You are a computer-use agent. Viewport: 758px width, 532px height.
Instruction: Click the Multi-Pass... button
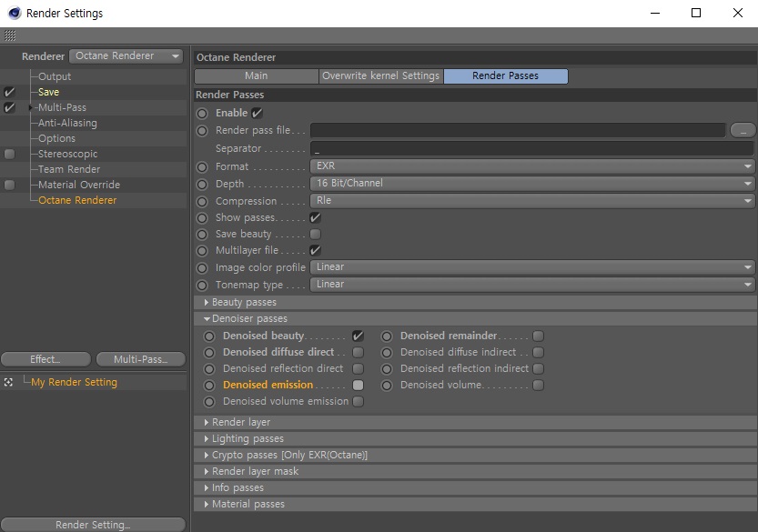point(141,359)
